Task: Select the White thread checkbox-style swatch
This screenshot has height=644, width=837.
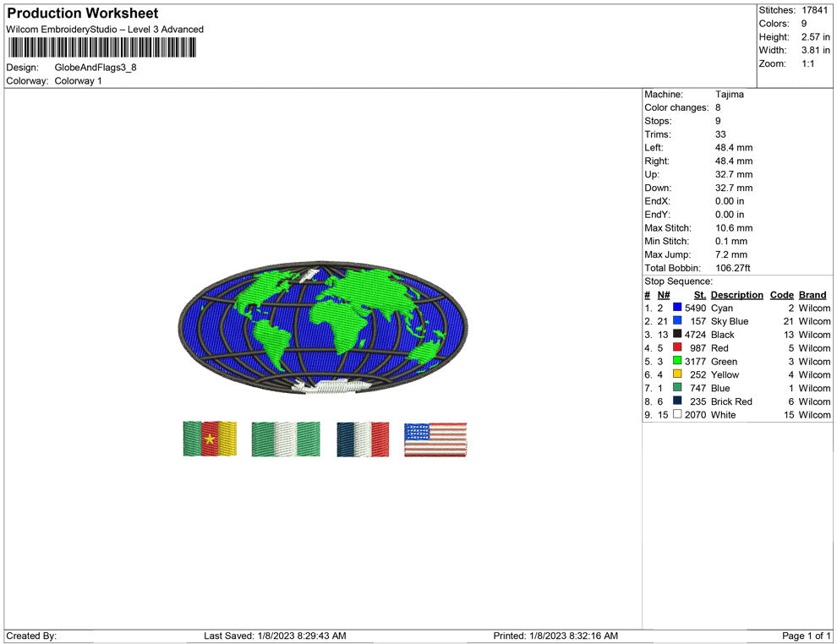Action: [677, 415]
